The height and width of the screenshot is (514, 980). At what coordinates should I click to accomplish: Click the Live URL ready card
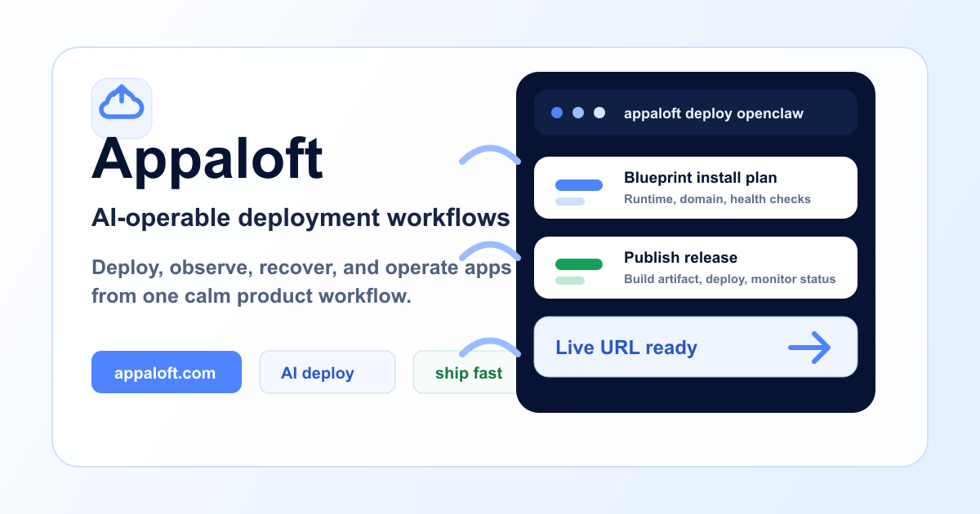tap(696, 347)
